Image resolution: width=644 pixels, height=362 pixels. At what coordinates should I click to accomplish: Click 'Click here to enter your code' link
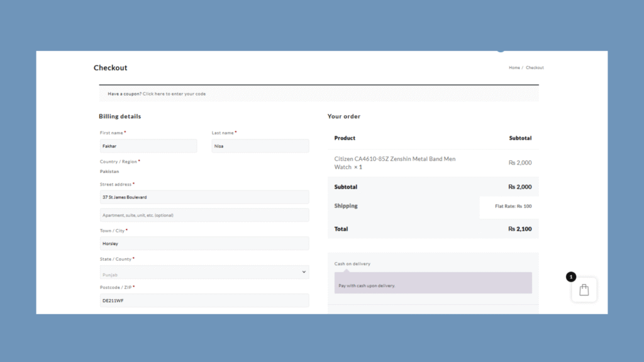(x=174, y=94)
